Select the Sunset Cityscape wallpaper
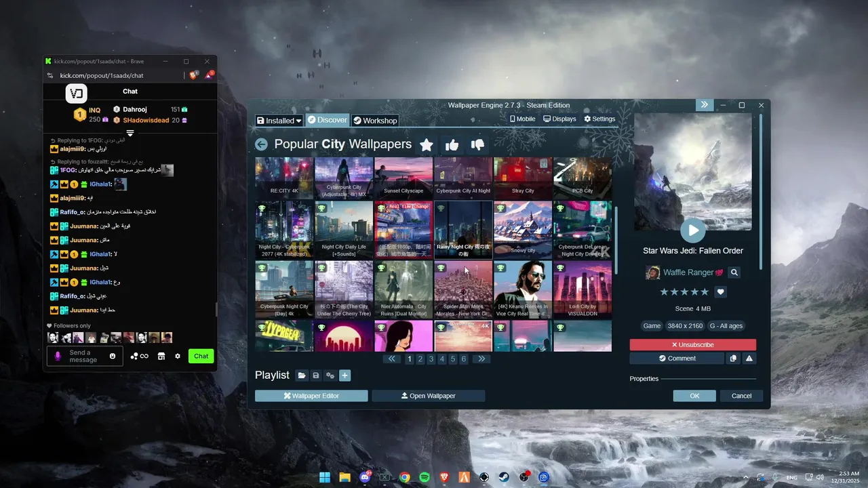This screenshot has width=868, height=488. (403, 178)
